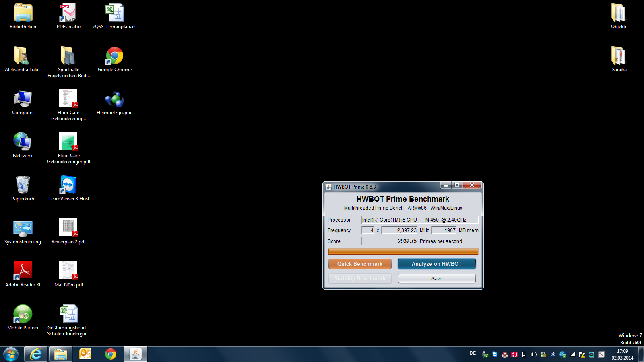Open the Windows Start menu
Image resolution: width=644 pixels, height=362 pixels.
(x=11, y=354)
